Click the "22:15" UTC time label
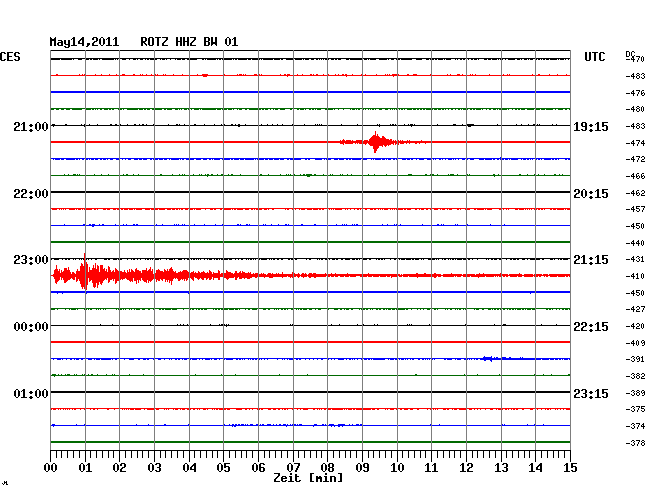The height and width of the screenshot is (494, 650). tap(591, 327)
